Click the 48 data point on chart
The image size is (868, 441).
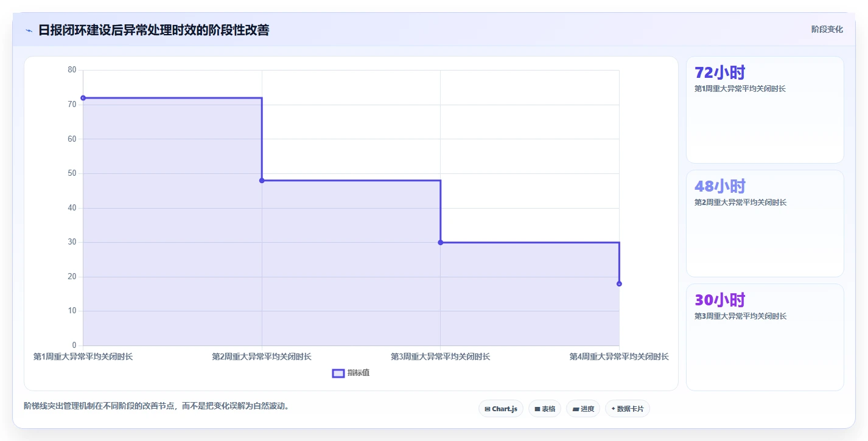262,181
